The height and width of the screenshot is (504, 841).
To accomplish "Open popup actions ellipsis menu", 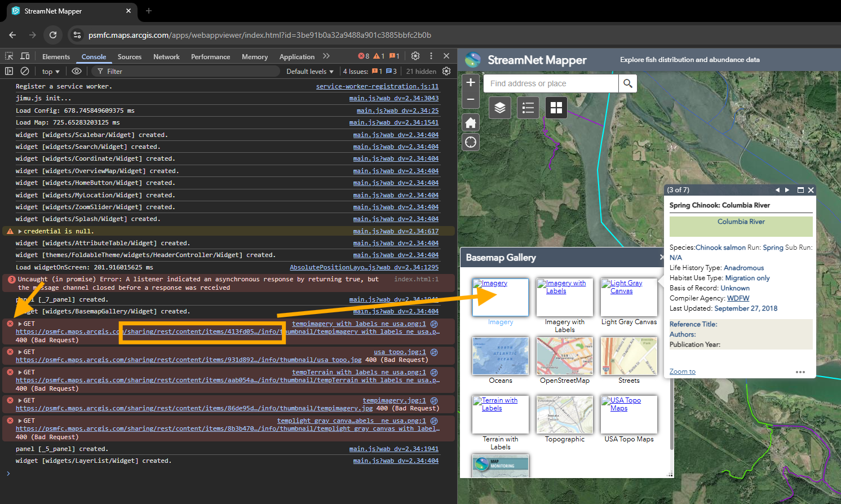I will pyautogui.click(x=800, y=372).
